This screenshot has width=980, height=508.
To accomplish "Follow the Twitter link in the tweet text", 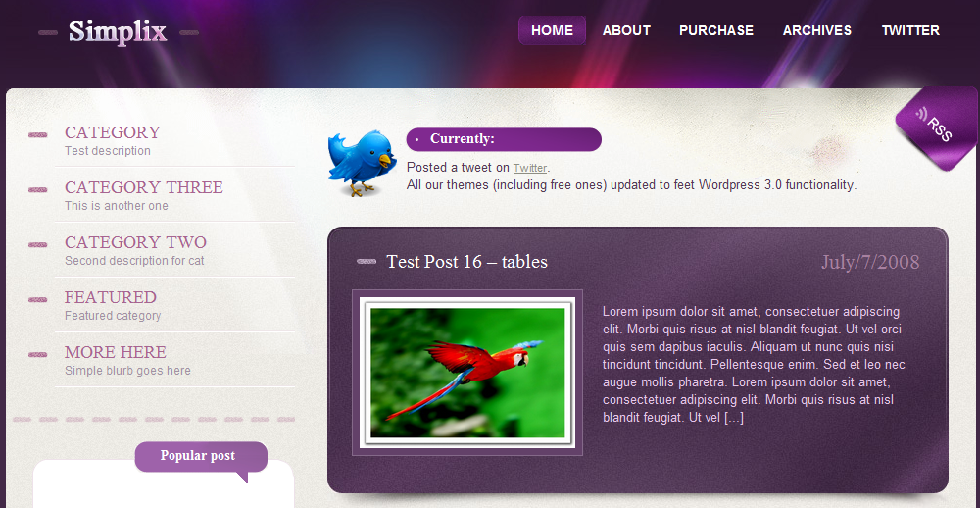I will (530, 168).
